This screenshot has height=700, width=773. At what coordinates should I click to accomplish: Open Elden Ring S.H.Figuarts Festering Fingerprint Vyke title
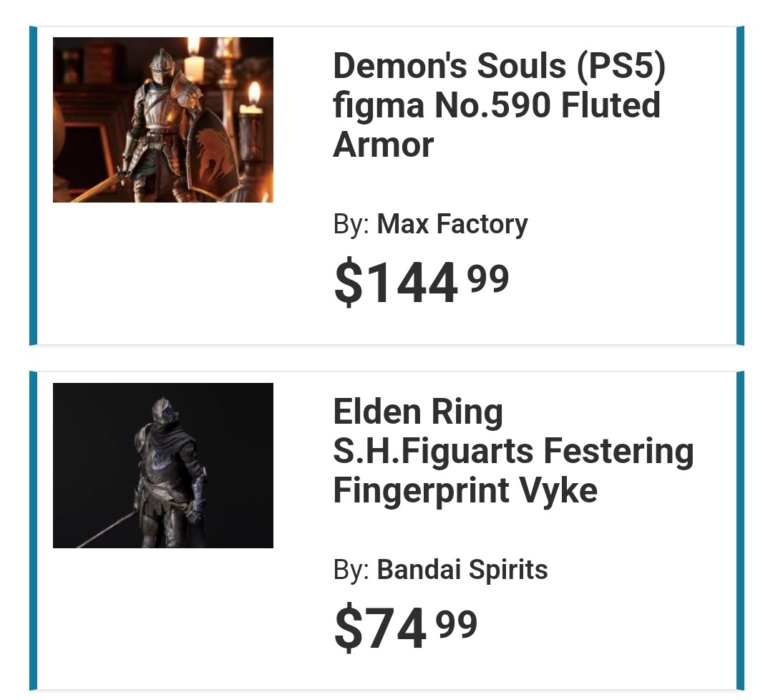click(x=513, y=451)
